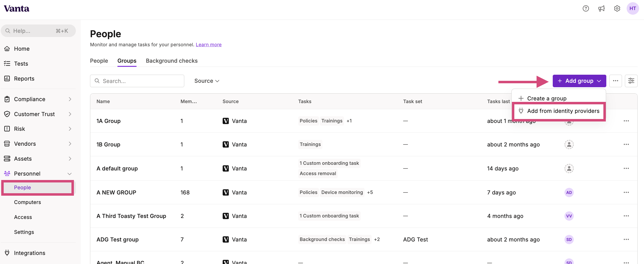Click the +2 tasks badge in ADG Test group

377,240
